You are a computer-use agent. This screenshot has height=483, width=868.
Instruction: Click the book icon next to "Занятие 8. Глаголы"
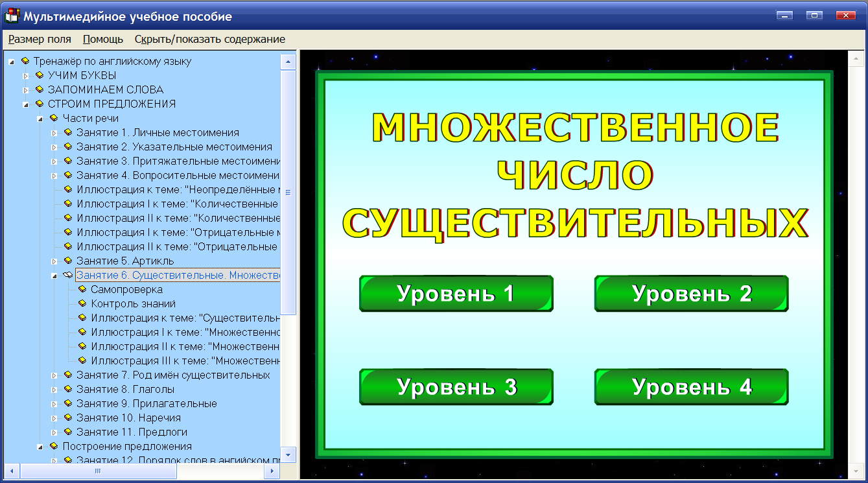tap(69, 389)
